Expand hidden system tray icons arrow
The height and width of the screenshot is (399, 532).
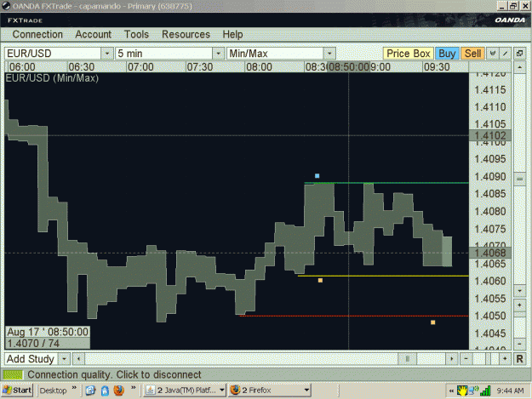[x=451, y=390]
